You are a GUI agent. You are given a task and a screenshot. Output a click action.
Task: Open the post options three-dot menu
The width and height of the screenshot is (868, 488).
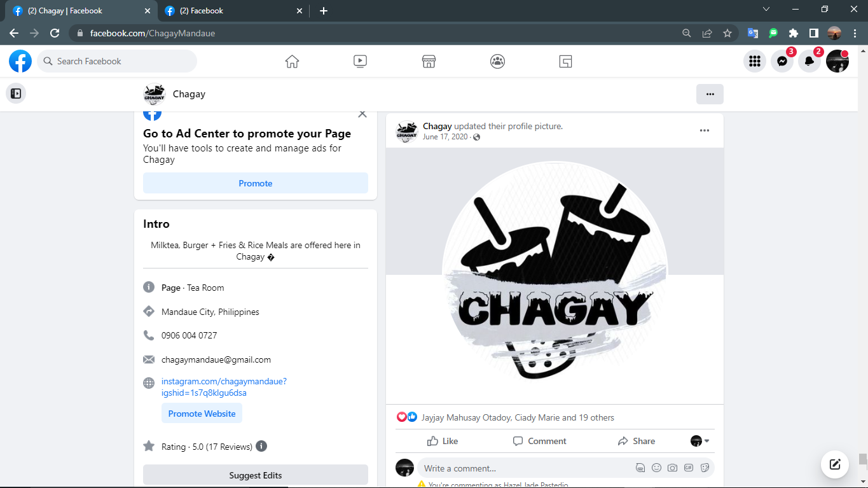pyautogui.click(x=704, y=130)
